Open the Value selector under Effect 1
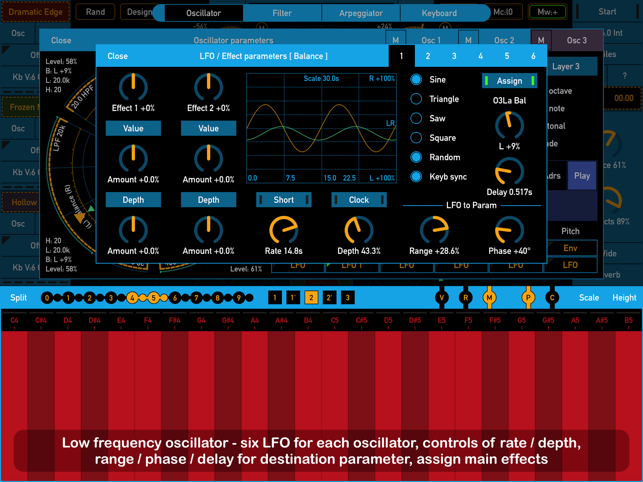The height and width of the screenshot is (482, 643). tap(133, 128)
